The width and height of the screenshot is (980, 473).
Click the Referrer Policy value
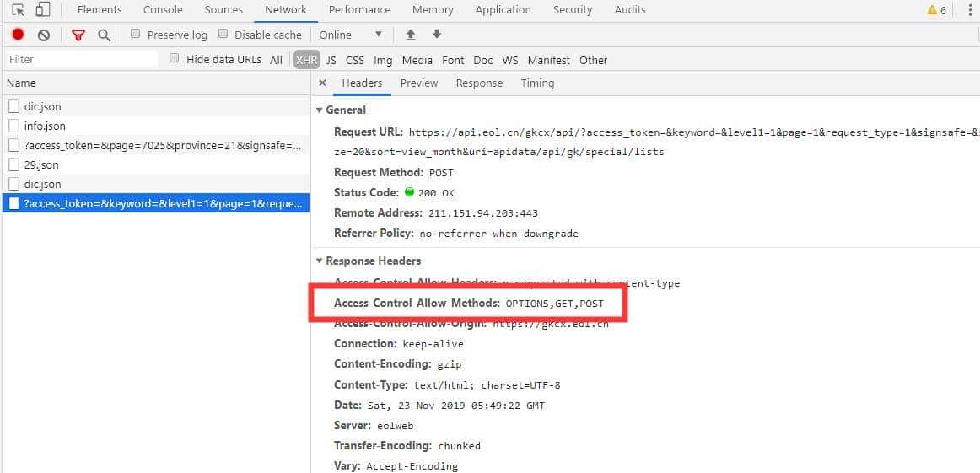tap(498, 234)
